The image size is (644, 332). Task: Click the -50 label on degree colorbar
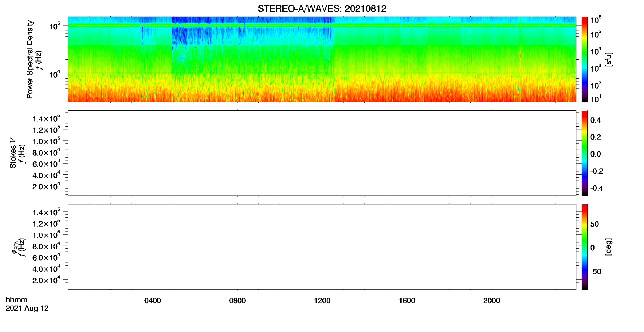tap(596, 272)
